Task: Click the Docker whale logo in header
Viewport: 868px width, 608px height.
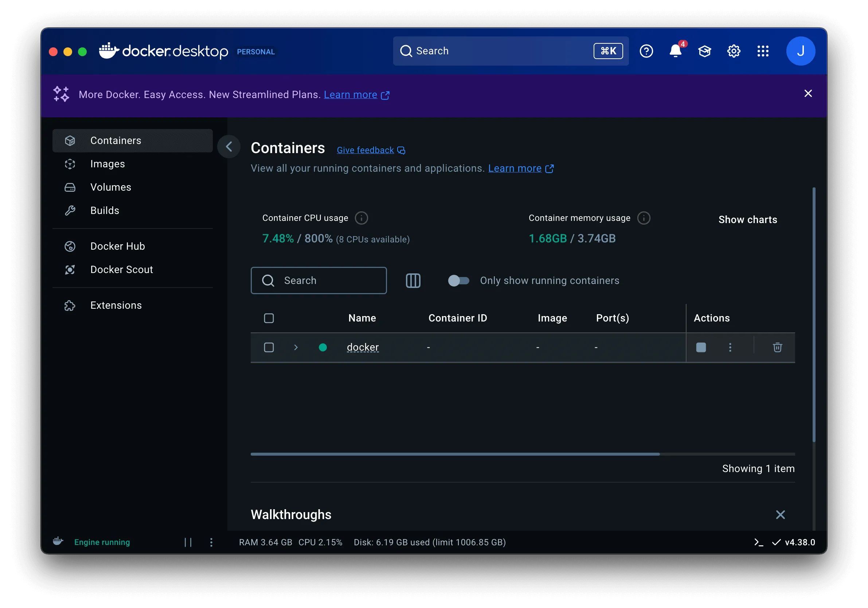Action: [x=109, y=50]
